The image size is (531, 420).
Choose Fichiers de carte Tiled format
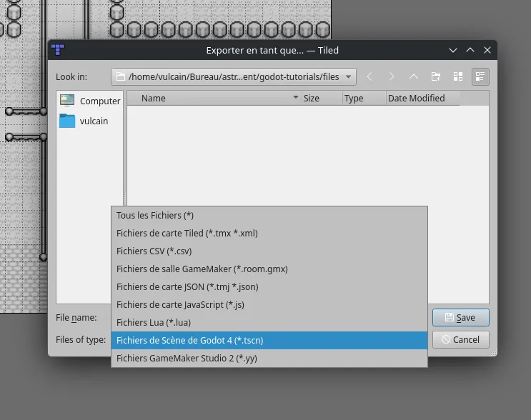pos(269,233)
